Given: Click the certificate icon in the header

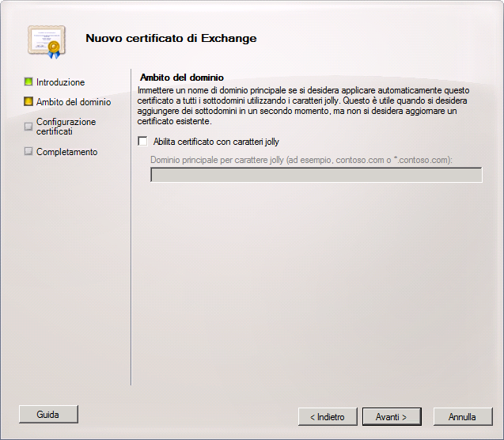Looking at the screenshot, I should 47,42.
